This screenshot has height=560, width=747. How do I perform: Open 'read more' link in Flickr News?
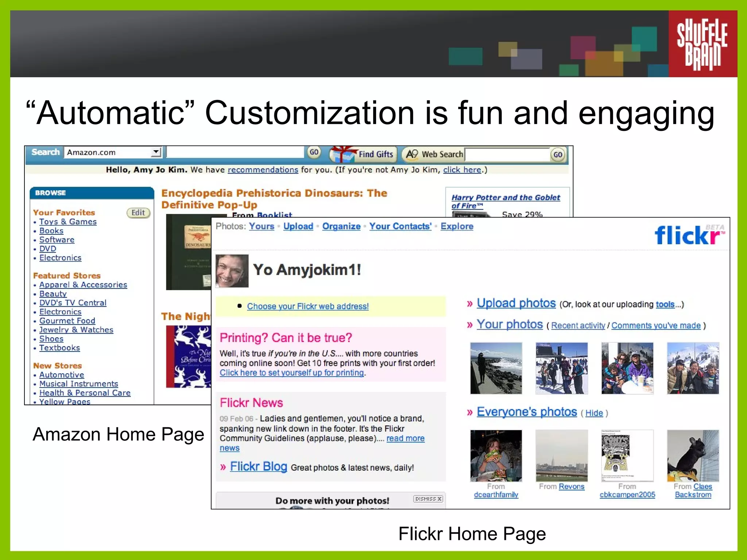[406, 439]
